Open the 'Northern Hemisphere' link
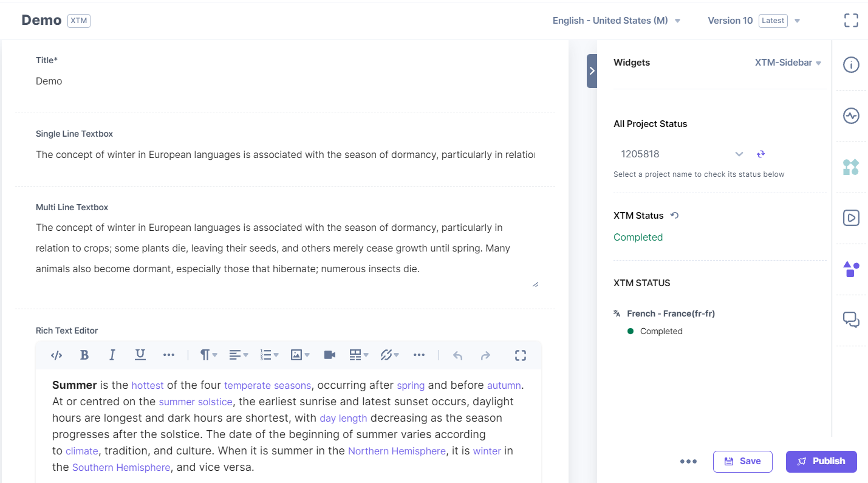The height and width of the screenshot is (483, 868). (x=397, y=451)
